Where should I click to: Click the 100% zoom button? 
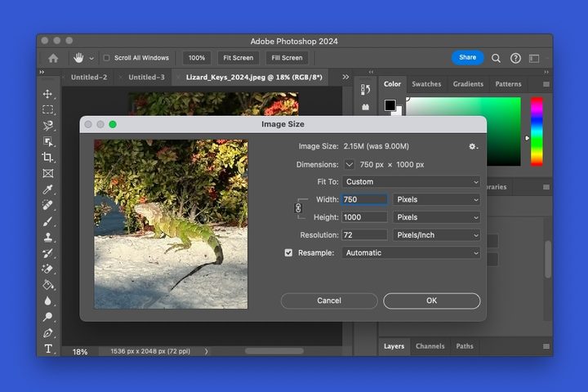tap(197, 58)
